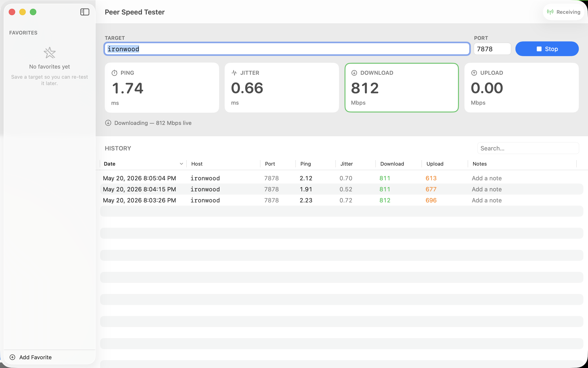The image size is (588, 368).
Task: Click the History search field
Action: (528, 148)
